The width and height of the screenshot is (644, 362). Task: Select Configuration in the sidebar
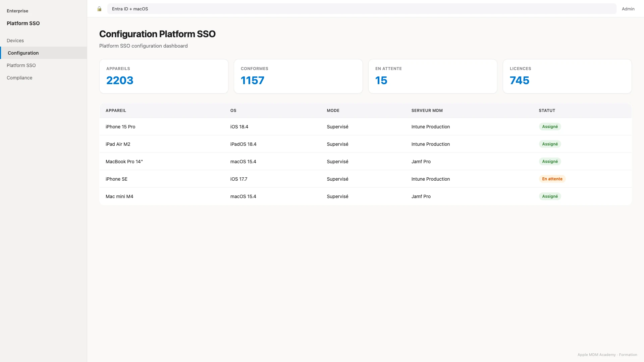(x=44, y=53)
